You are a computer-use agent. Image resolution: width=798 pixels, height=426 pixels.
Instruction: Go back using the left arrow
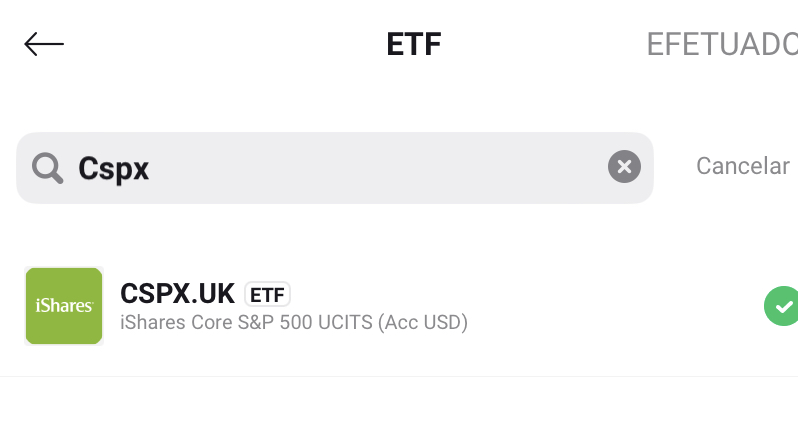pos(44,44)
